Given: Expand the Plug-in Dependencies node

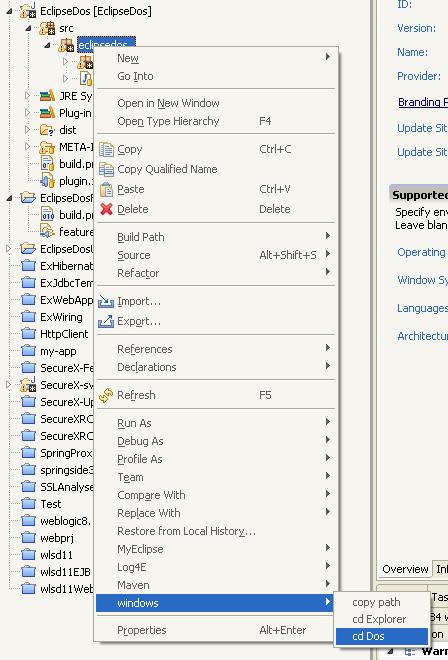Looking at the screenshot, I should 28,113.
